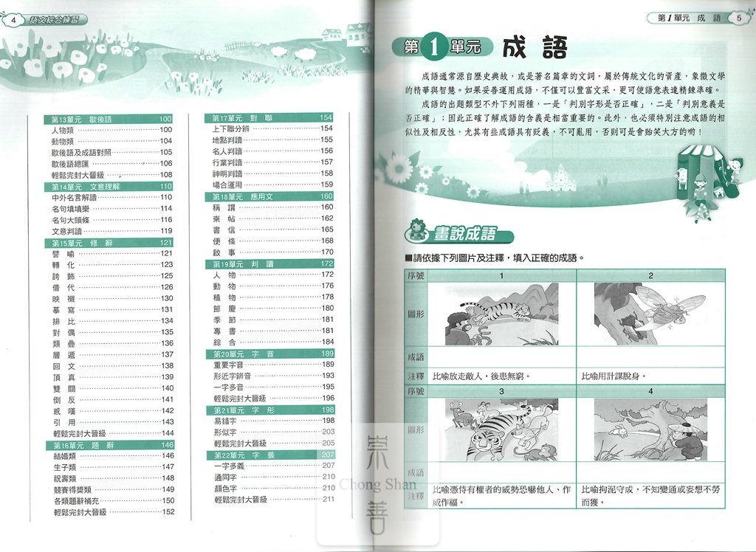Click the instruction line 請依據下列圖片及注釋
Viewport: 756px width, 552px height.
[495, 258]
